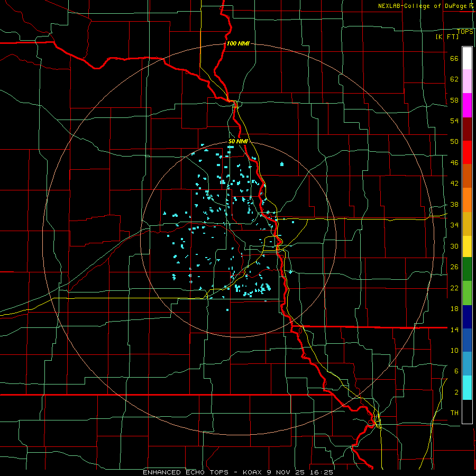Viewport: 476px width, 476px height.
Task: Click the gold swatch near 34
Action: point(467,224)
